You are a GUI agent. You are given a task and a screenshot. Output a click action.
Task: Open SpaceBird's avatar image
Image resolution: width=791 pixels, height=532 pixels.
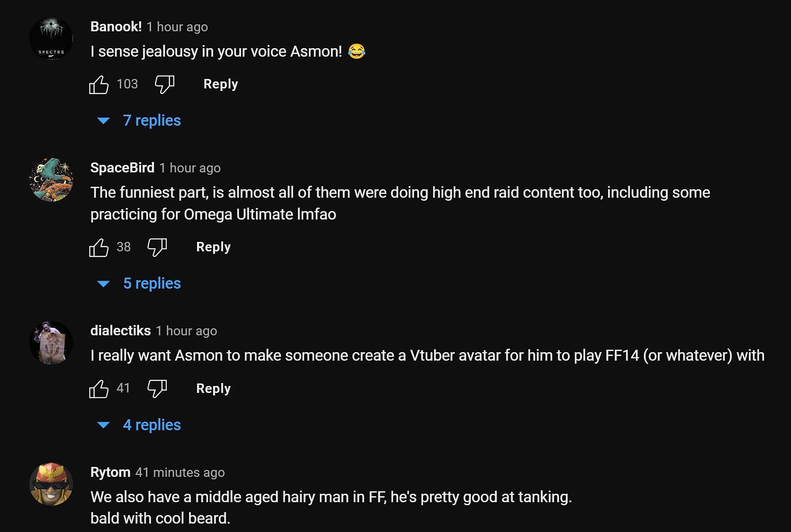point(51,180)
